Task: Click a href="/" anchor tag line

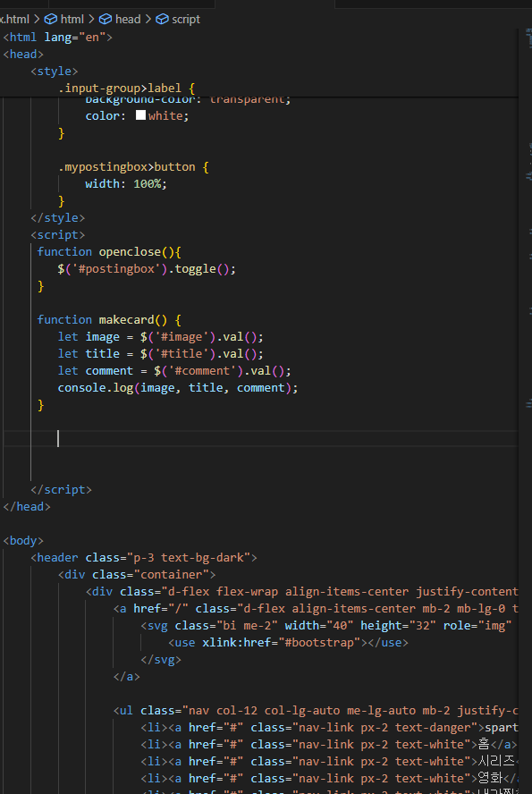Action: click(316, 609)
